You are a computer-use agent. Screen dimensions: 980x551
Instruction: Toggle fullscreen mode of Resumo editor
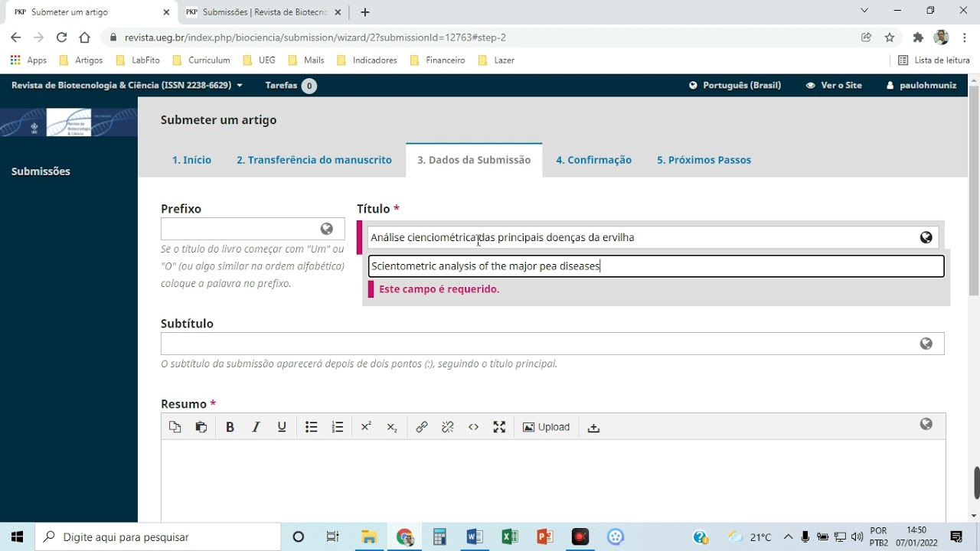[499, 427]
